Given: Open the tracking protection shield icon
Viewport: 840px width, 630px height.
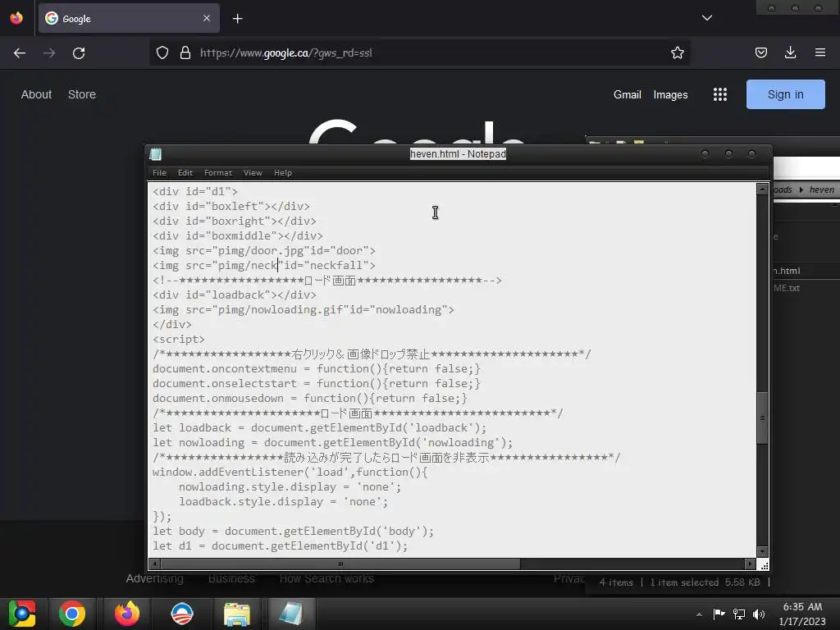Looking at the screenshot, I should tap(162, 52).
